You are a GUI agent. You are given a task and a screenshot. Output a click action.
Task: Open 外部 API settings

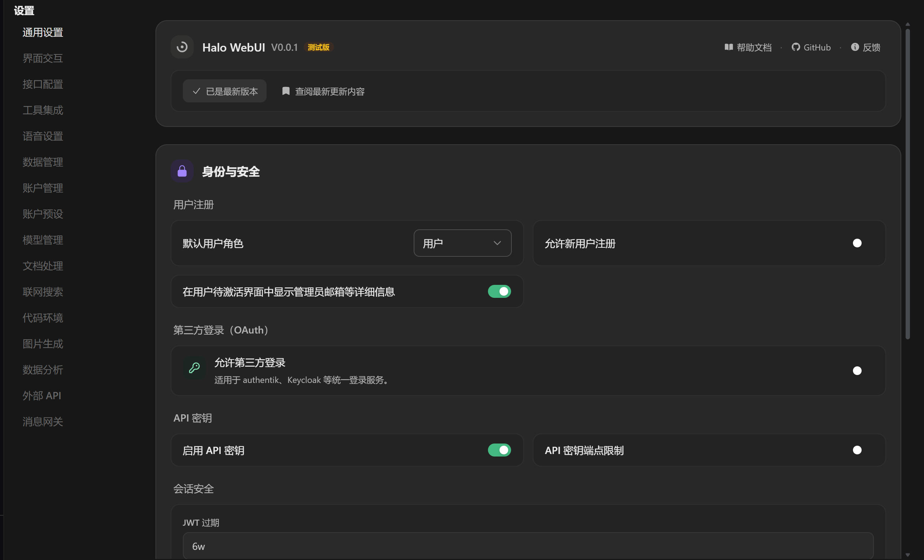(x=41, y=396)
